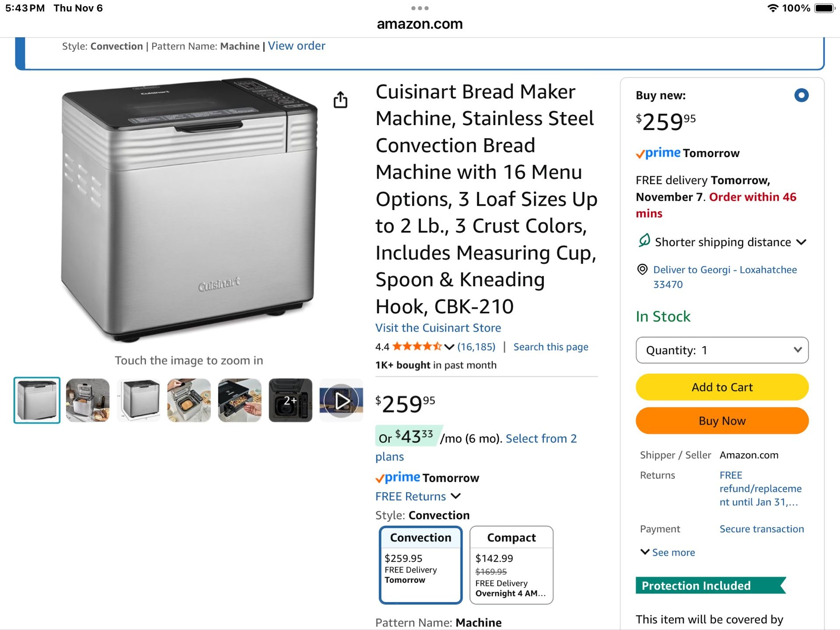The height and width of the screenshot is (630, 840).
Task: Expand the See more seller details
Action: (x=668, y=552)
